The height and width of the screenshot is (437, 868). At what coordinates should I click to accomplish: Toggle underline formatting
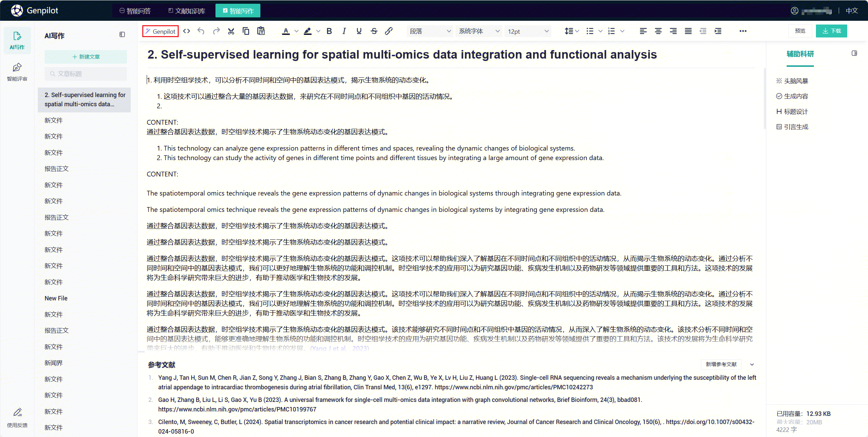click(359, 31)
